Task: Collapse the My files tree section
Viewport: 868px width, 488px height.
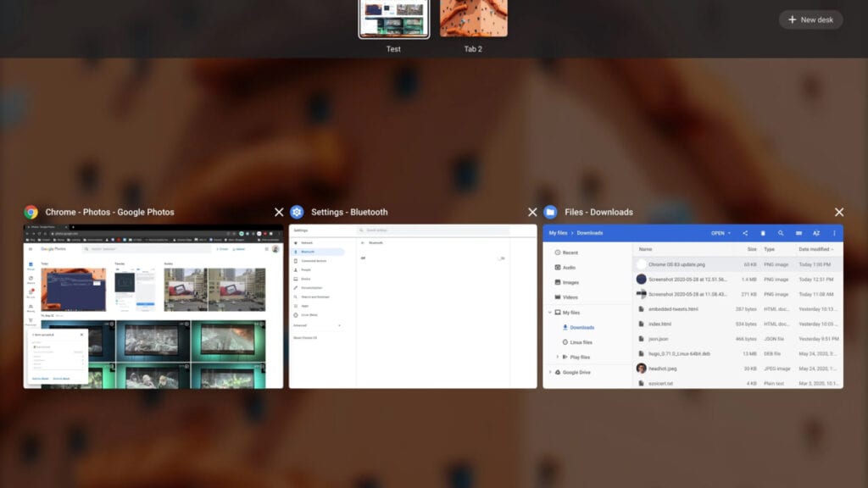Action: tap(550, 313)
